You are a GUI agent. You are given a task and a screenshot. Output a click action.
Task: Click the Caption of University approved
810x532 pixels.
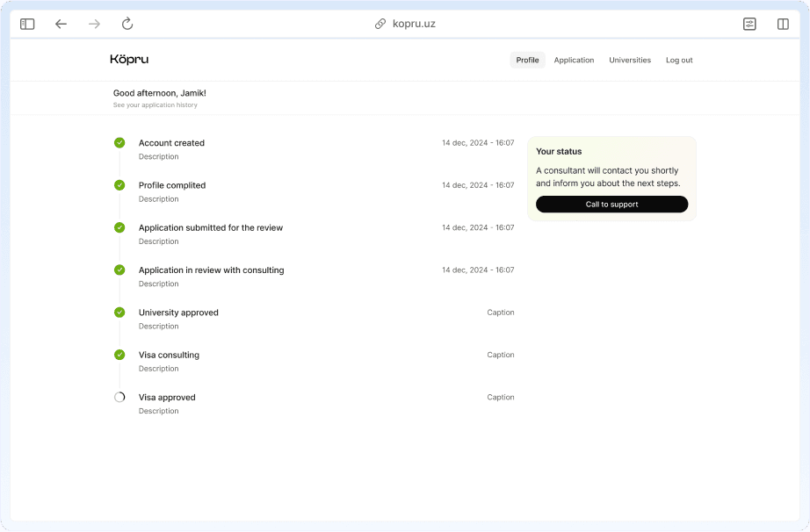[501, 313]
